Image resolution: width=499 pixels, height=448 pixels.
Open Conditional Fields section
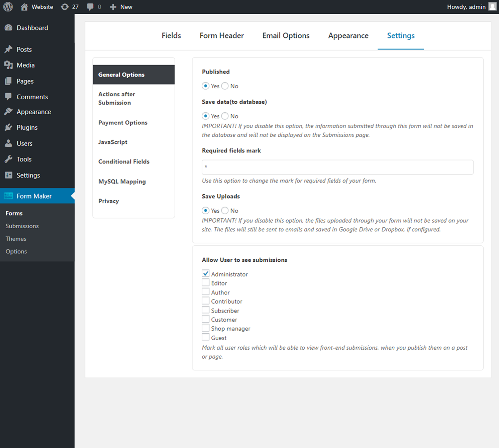[x=134, y=161]
